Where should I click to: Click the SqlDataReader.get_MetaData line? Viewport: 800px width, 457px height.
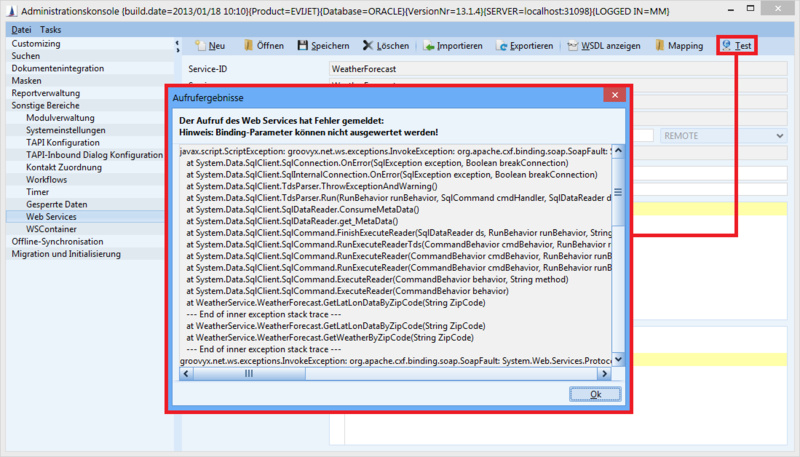(x=292, y=221)
